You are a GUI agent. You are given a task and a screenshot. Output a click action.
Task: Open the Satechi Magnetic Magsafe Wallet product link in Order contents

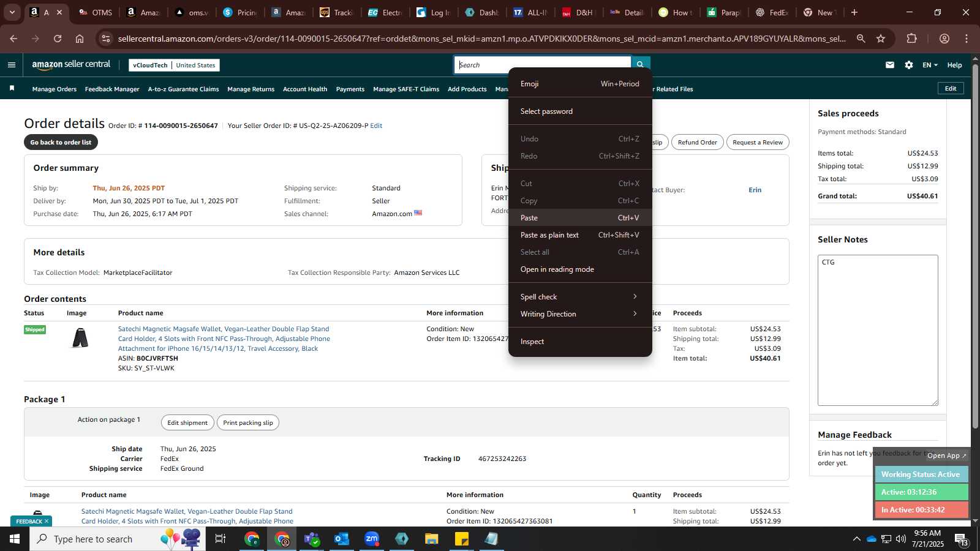pos(224,339)
